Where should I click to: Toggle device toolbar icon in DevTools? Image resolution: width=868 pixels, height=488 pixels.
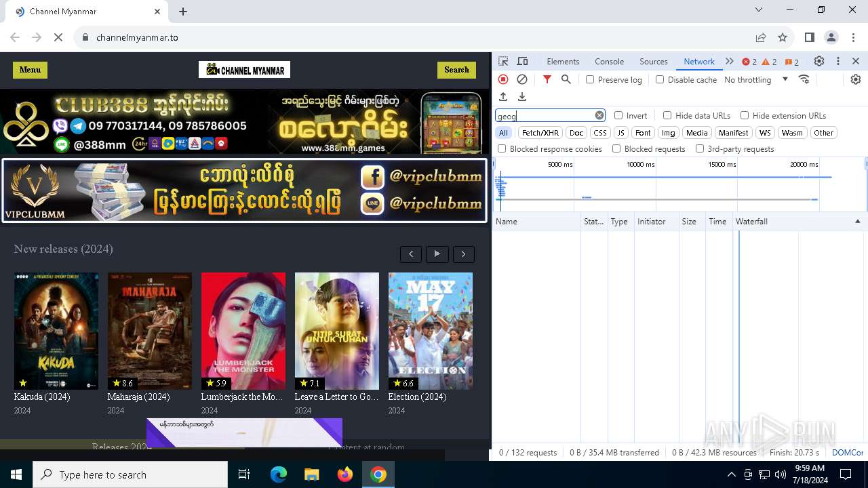522,61
